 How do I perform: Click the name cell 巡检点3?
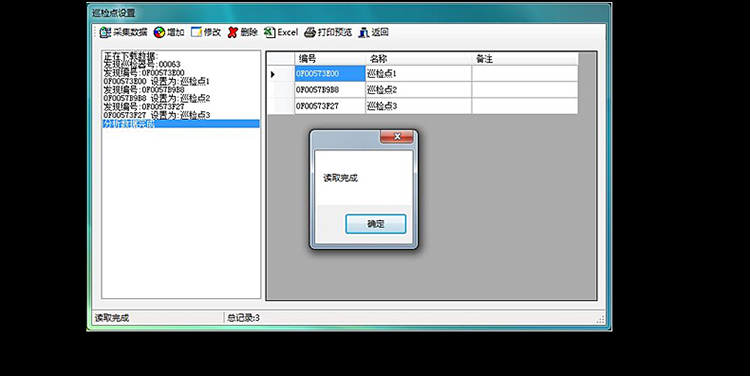[419, 106]
